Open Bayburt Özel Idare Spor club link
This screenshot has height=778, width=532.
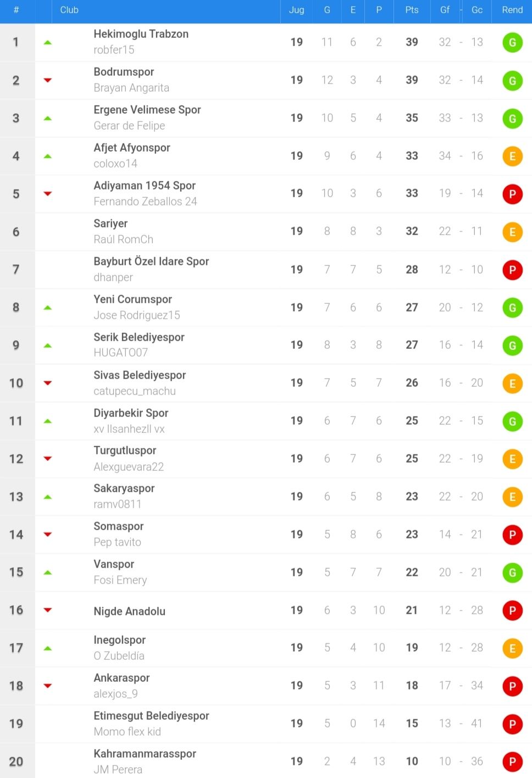click(x=151, y=262)
